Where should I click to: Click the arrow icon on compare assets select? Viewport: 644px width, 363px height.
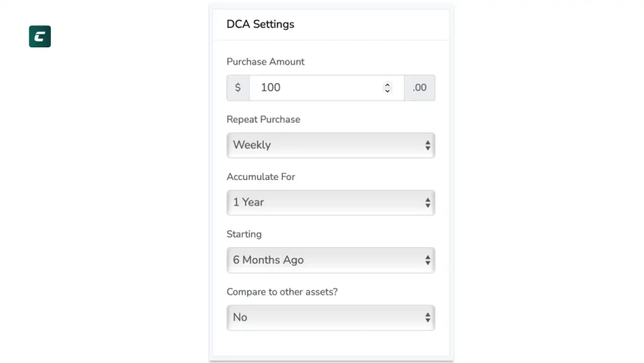428,318
